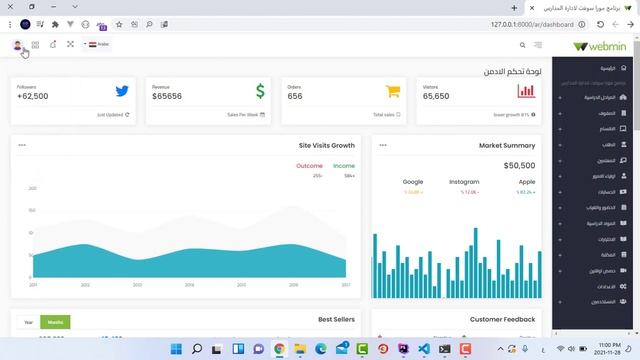Viewport: 640px width, 360px height.
Task: Click Total sales text on Orders card
Action: point(384,115)
